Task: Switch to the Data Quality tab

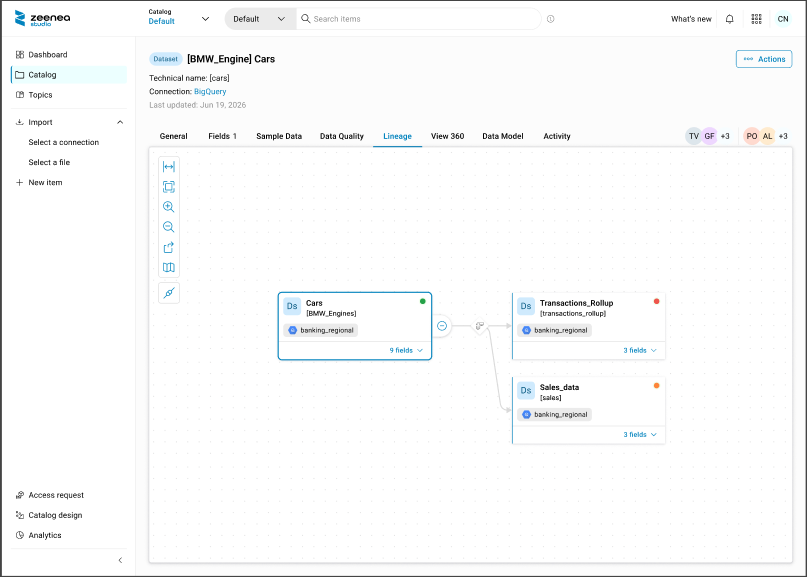Action: (342, 136)
